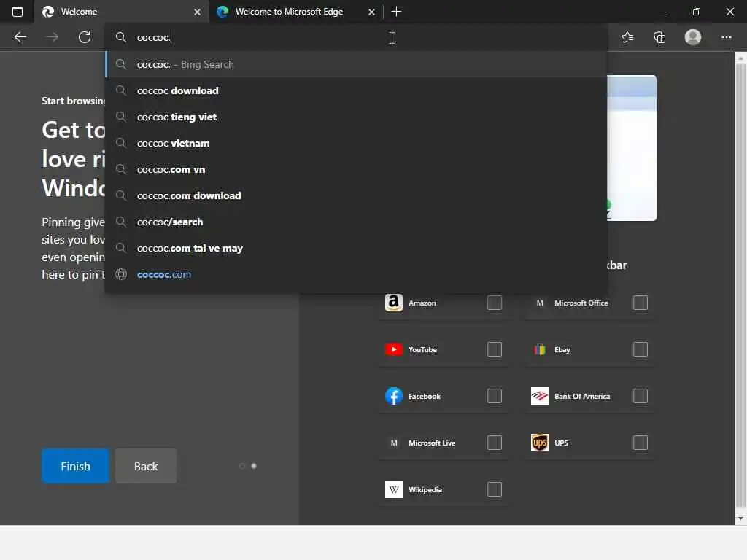This screenshot has width=747, height=560.
Task: Select the second page indicator dot
Action: [x=254, y=466]
